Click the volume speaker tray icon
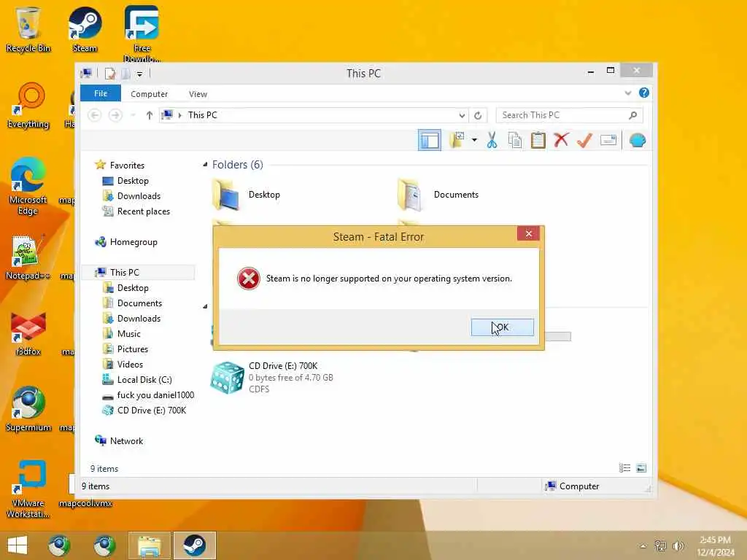The height and width of the screenshot is (560, 747). point(678,545)
